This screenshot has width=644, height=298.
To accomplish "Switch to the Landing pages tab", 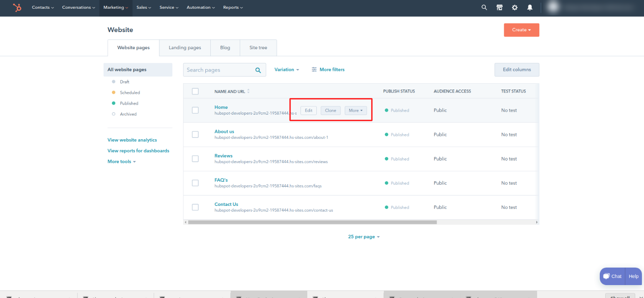I will tap(185, 48).
